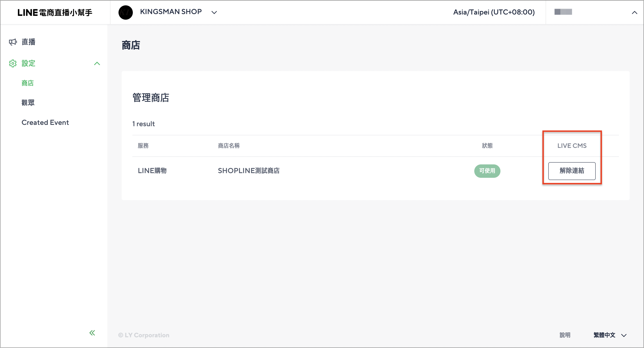Click the megaphone icon beside 直播
The height and width of the screenshot is (348, 644).
coord(13,42)
